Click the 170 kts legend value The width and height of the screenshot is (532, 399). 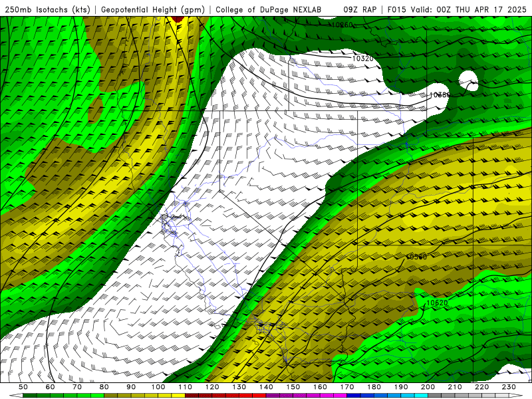point(347,387)
